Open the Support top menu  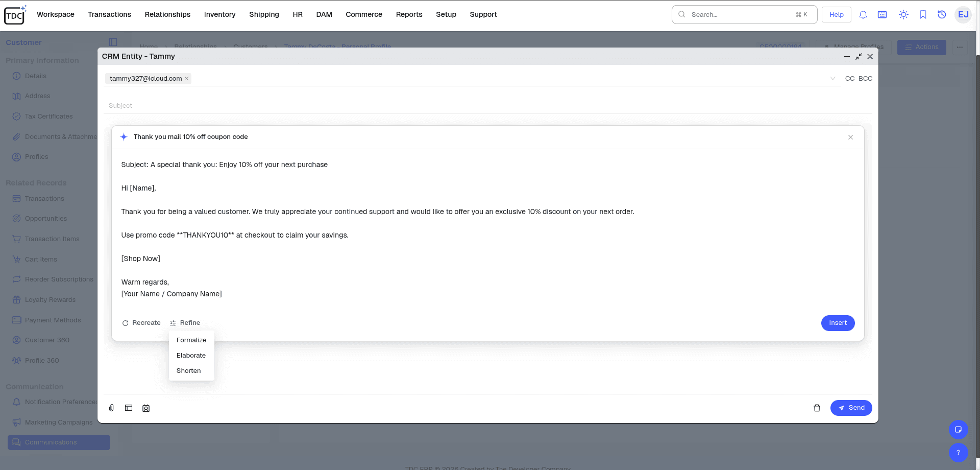click(x=483, y=14)
